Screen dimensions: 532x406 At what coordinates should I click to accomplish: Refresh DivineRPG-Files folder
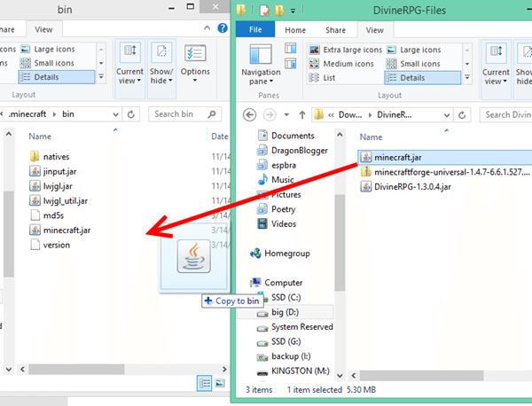pyautogui.click(x=462, y=115)
